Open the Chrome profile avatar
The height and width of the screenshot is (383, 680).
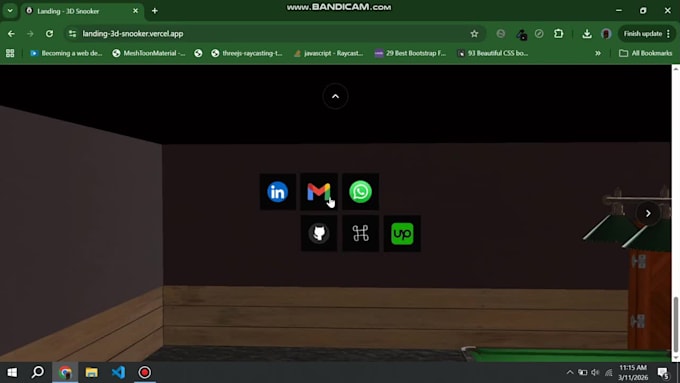point(606,33)
